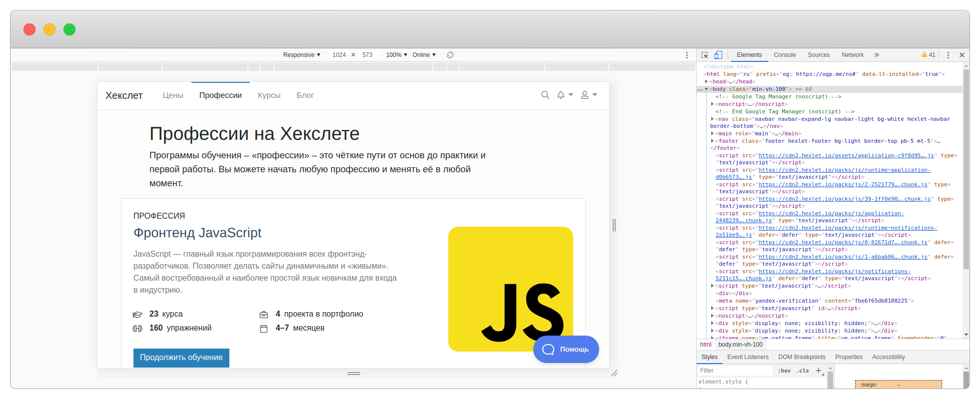
Task: Click the rotate screen icon
Action: tap(450, 55)
